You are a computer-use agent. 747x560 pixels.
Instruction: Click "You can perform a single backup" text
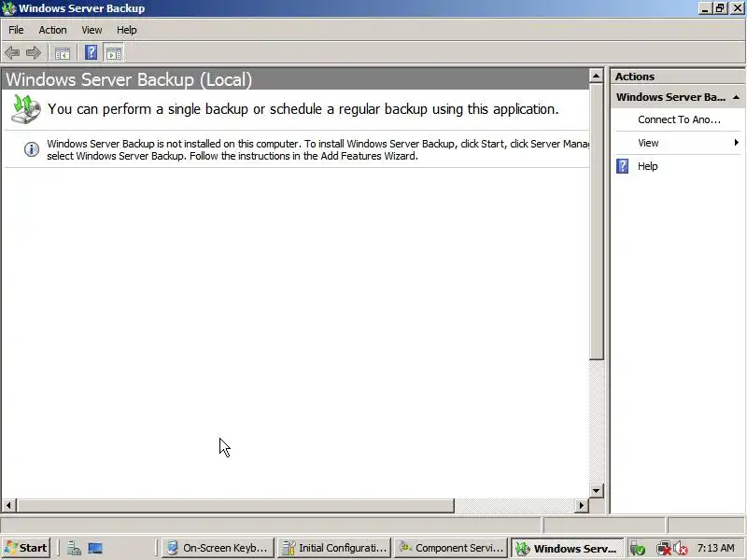click(303, 109)
